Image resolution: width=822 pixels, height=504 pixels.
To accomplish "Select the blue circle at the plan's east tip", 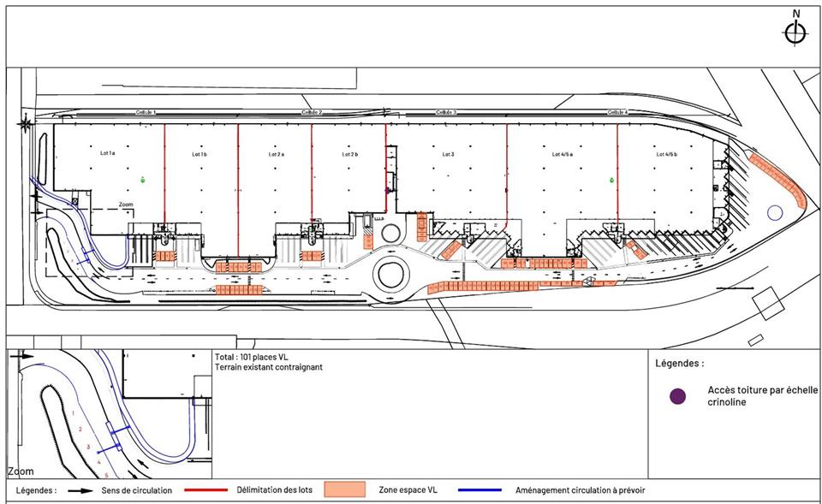I will click(x=775, y=213).
